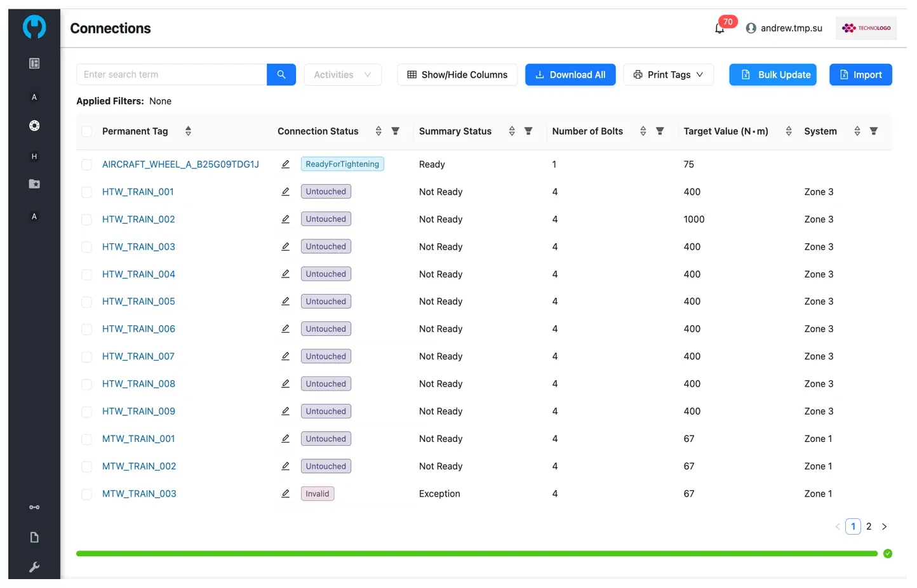
Task: Click filter icon on Connection Status column
Action: (395, 131)
